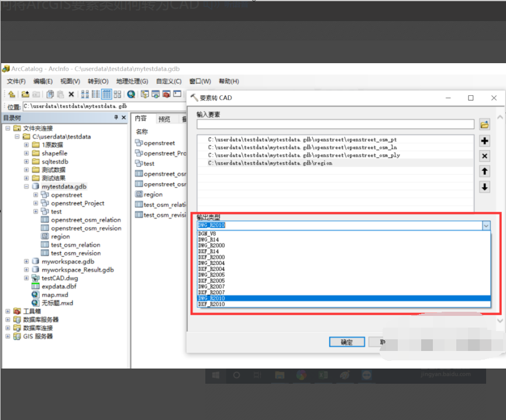The height and width of the screenshot is (420, 506).
Task: Open the 视图(V) menu
Action: tap(70, 81)
